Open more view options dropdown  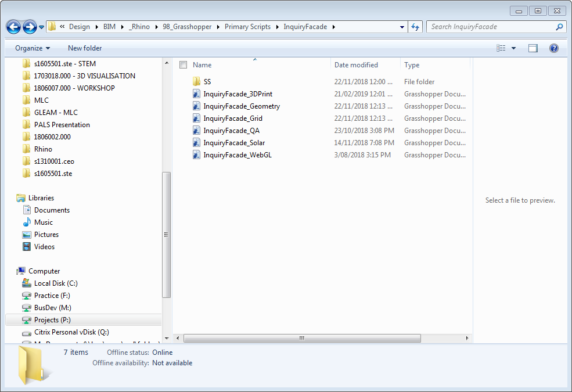coord(513,48)
